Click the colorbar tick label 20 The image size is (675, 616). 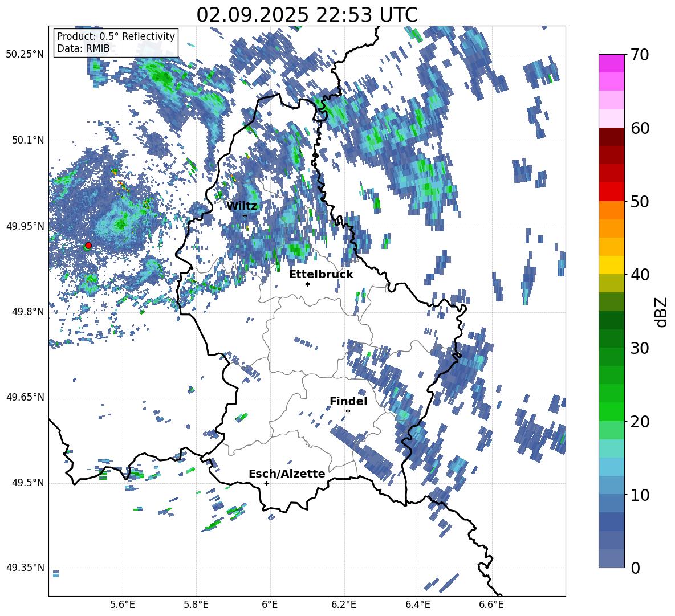click(x=640, y=422)
